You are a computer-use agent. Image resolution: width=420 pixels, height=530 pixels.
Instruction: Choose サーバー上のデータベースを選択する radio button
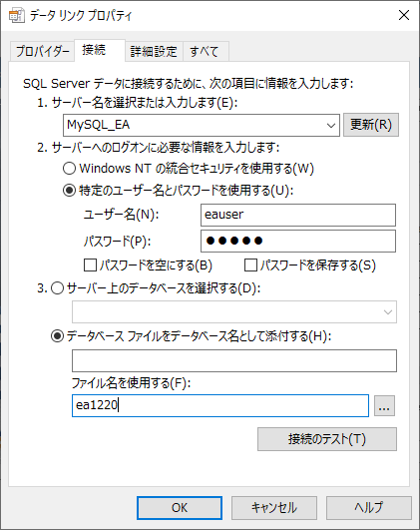tap(57, 288)
